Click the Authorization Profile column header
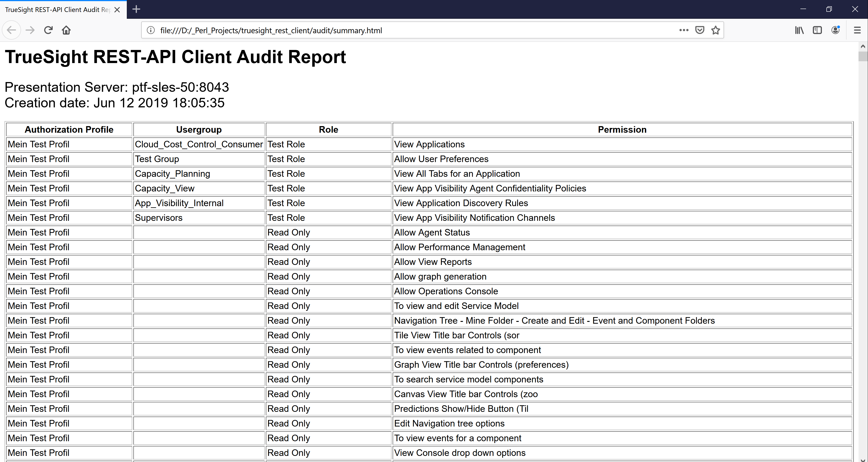The image size is (868, 462). (x=69, y=130)
